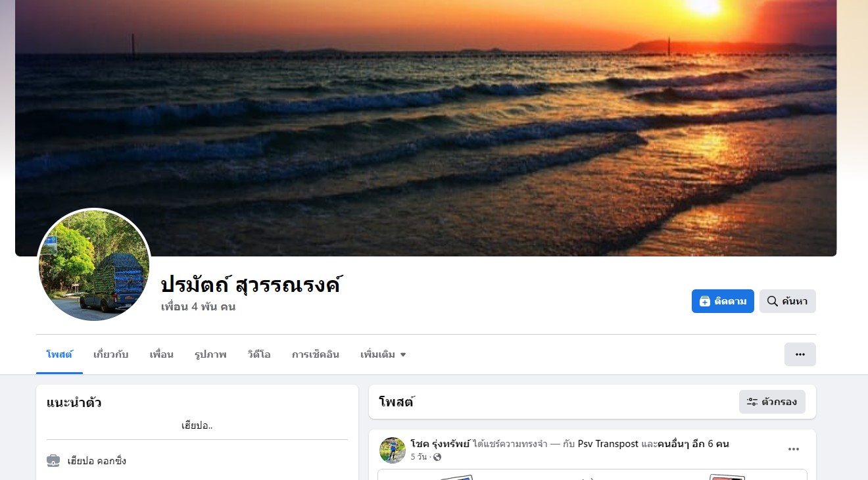Open the three-dot profile options menu
This screenshot has height=480, width=868.
[x=800, y=354]
